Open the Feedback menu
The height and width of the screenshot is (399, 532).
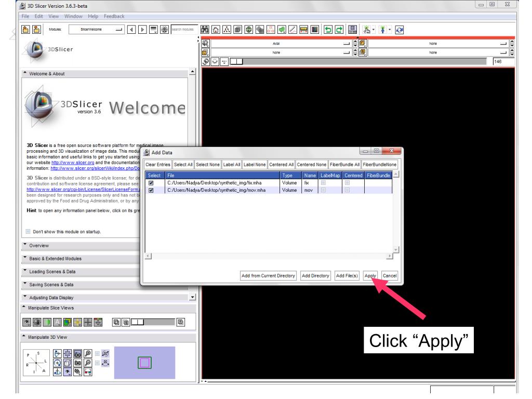(114, 16)
